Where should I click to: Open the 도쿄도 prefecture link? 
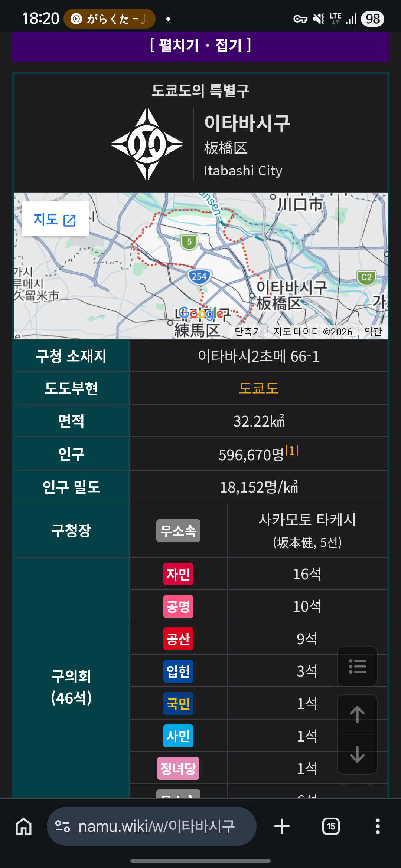(x=258, y=388)
